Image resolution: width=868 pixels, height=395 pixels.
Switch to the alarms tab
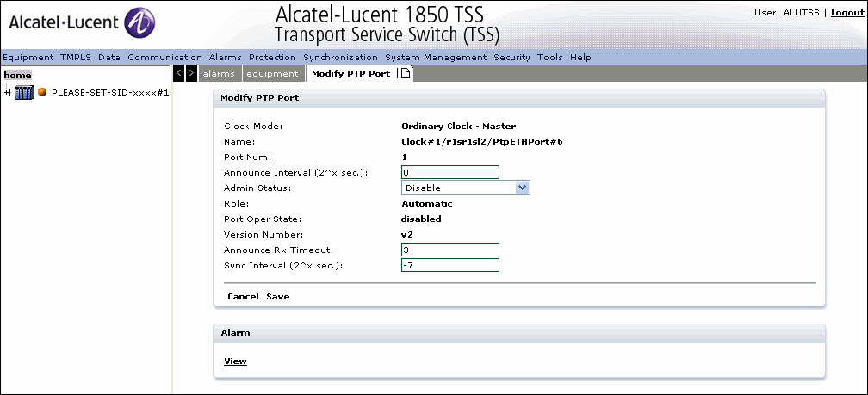pyautogui.click(x=219, y=73)
